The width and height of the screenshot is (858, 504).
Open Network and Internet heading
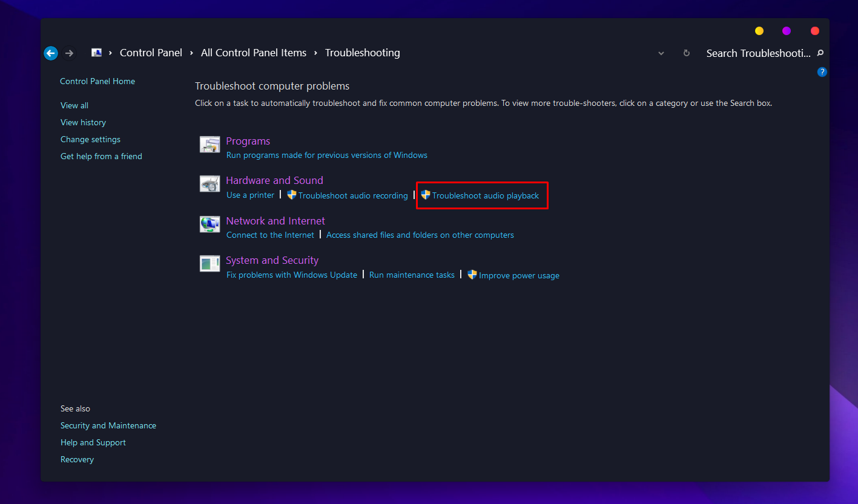tap(276, 221)
